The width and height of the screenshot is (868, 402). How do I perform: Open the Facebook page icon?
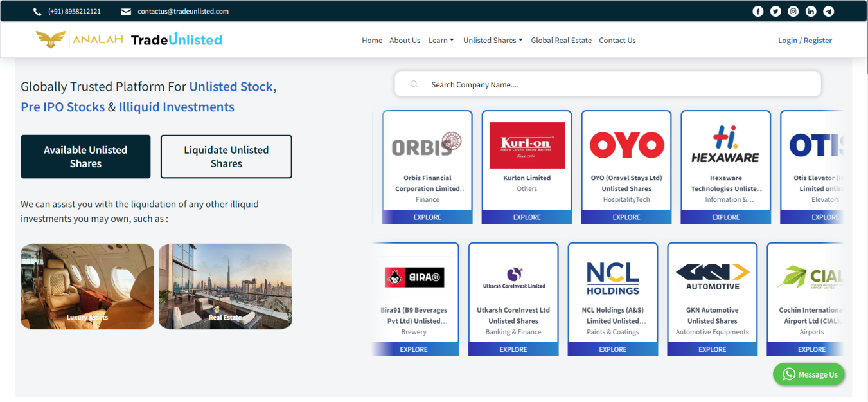tap(757, 11)
